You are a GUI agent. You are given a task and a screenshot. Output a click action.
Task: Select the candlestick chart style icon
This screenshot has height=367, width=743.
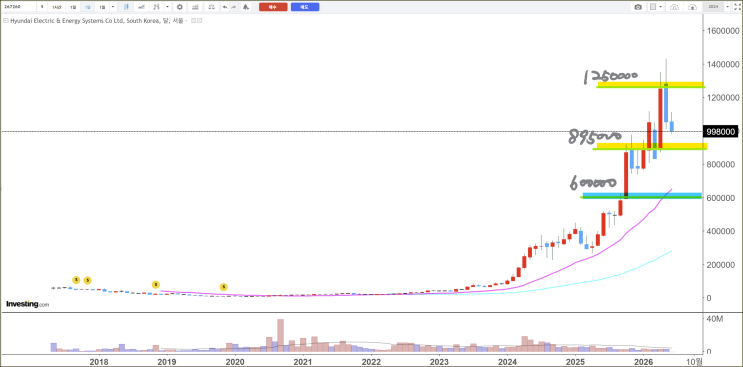[x=126, y=7]
